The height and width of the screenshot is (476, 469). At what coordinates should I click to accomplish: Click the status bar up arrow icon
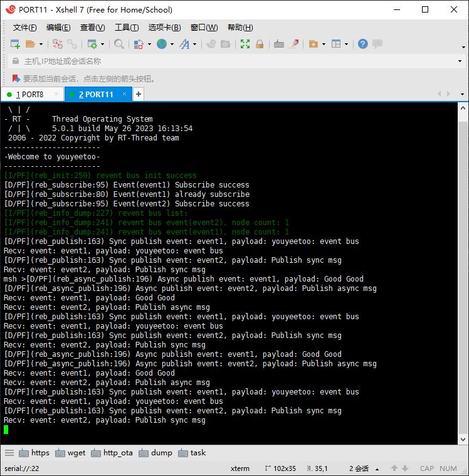(x=394, y=468)
